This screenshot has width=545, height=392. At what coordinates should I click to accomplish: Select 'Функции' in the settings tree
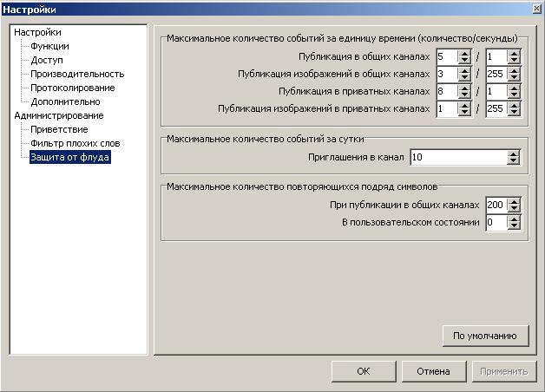(49, 46)
